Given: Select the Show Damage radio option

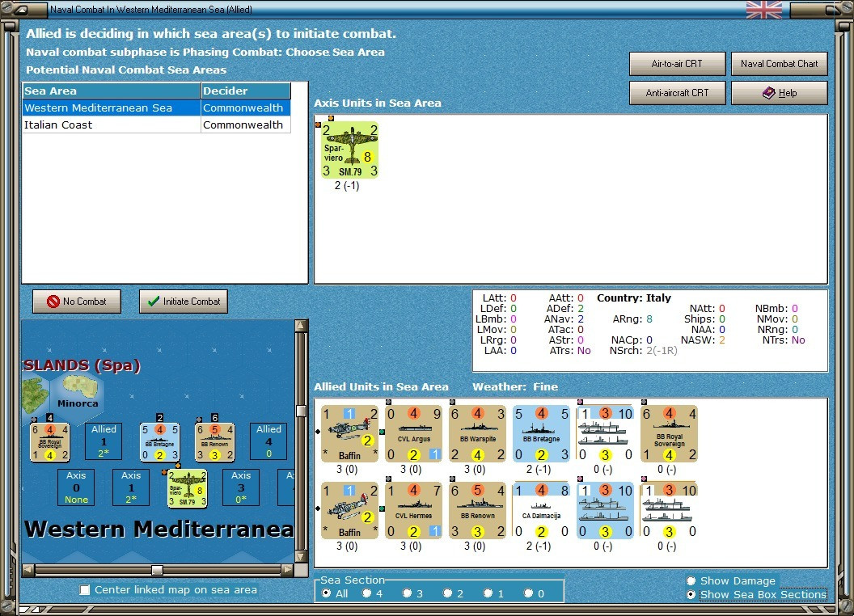Looking at the screenshot, I should [691, 580].
